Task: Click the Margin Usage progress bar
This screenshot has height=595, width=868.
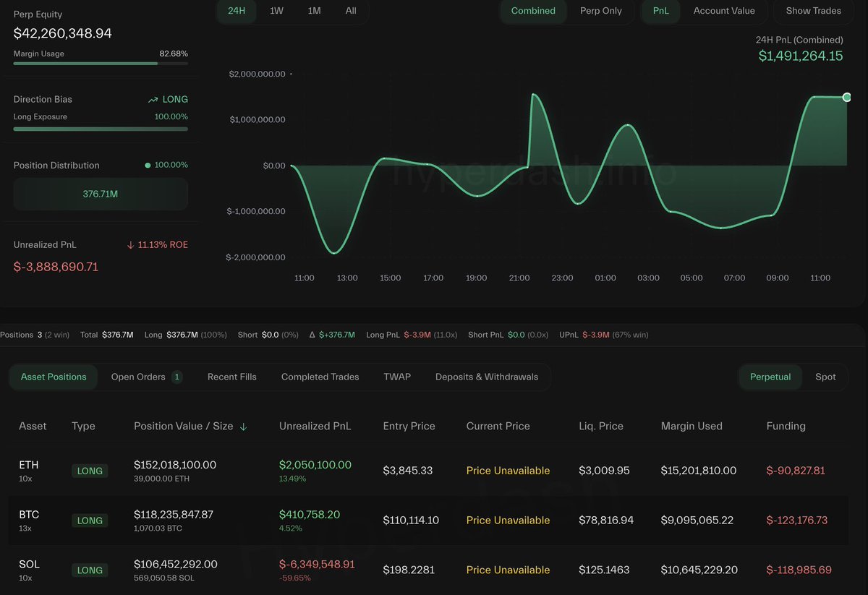Action: coord(101,64)
